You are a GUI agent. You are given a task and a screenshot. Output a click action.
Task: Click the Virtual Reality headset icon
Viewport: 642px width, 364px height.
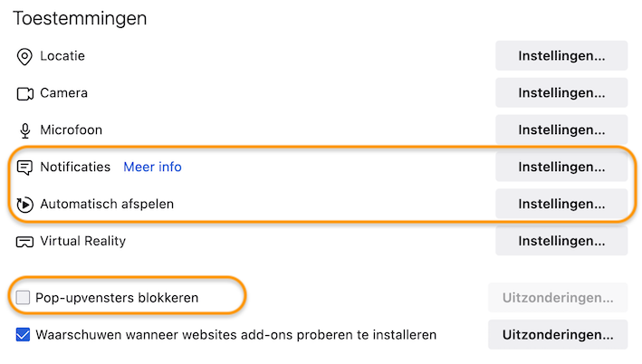pyautogui.click(x=24, y=242)
